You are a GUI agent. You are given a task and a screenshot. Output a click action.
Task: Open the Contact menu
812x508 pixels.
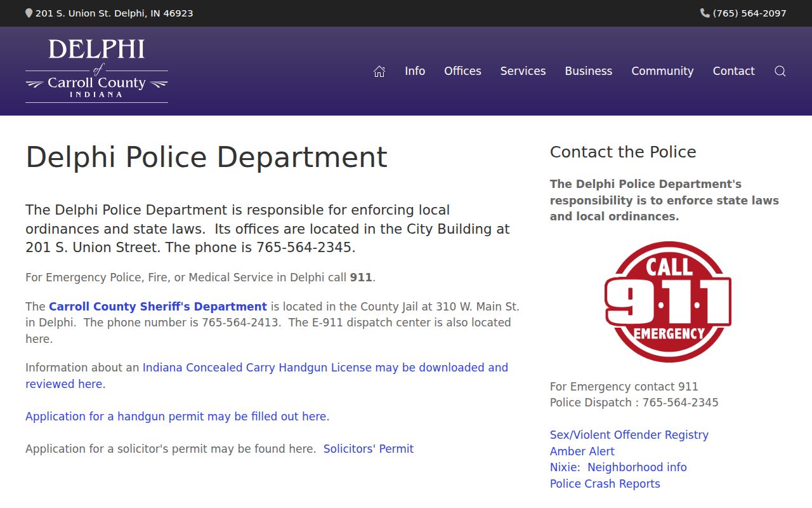[733, 71]
